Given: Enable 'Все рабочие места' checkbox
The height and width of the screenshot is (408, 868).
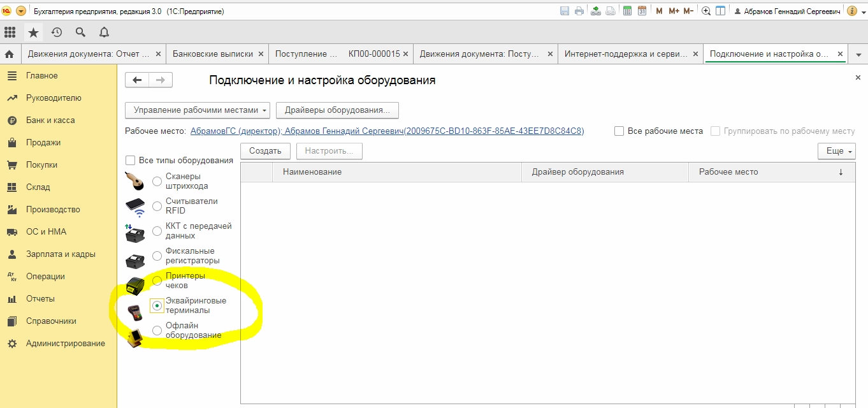Looking at the screenshot, I should [x=619, y=131].
